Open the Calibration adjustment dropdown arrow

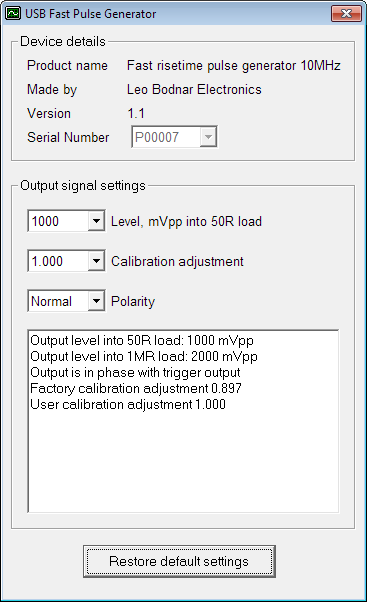[96, 261]
